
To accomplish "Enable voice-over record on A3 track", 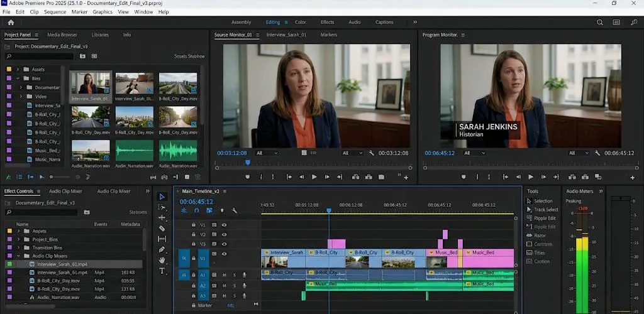I will [x=245, y=296].
